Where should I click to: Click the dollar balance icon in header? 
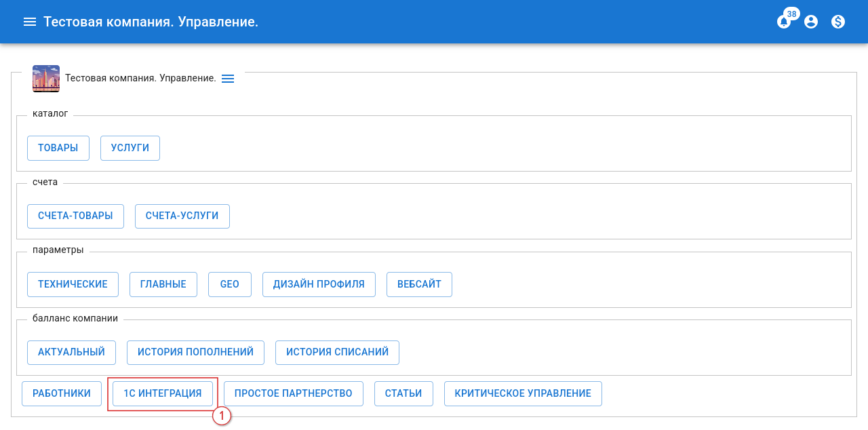[838, 22]
